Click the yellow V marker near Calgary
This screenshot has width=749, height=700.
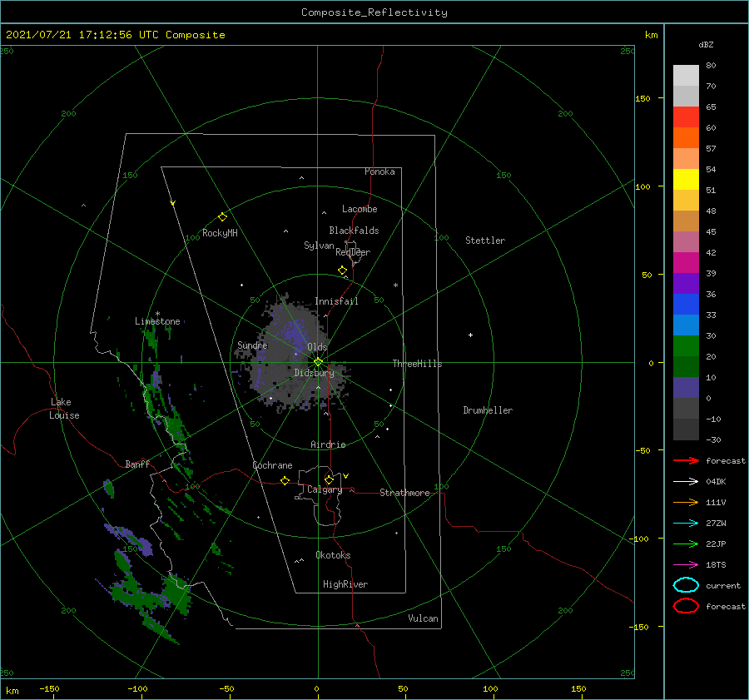coord(345,476)
